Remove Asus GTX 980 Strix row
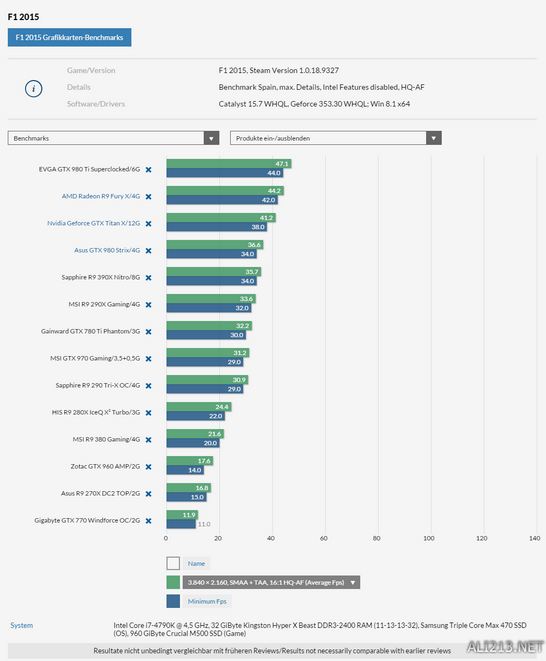 tap(148, 250)
